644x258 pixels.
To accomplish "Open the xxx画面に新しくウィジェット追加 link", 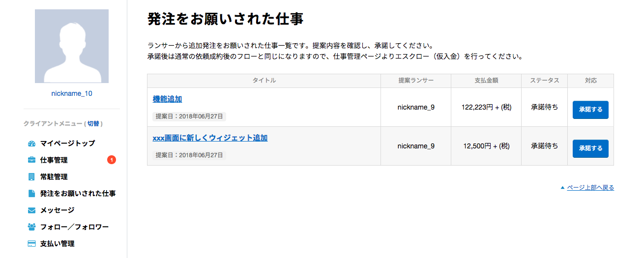I will pyautogui.click(x=210, y=138).
